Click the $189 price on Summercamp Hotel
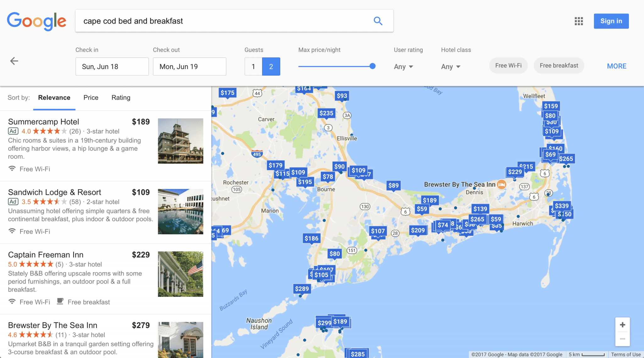This screenshot has height=358, width=644. click(x=141, y=122)
